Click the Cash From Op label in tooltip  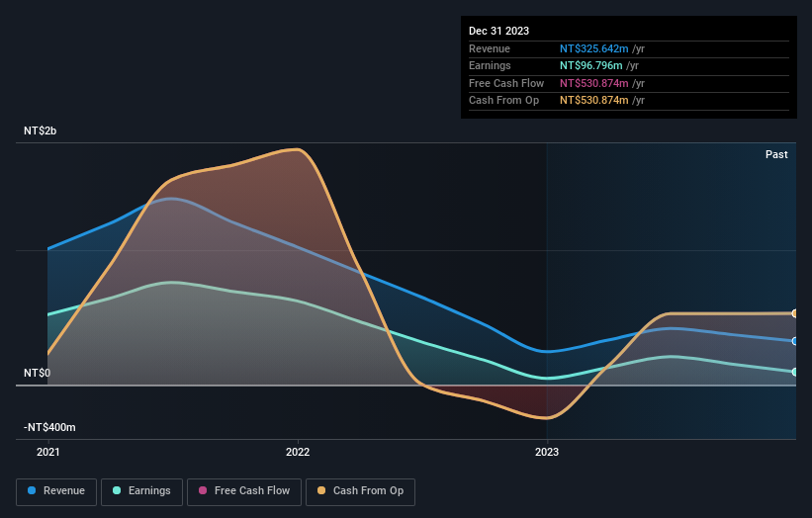click(503, 101)
